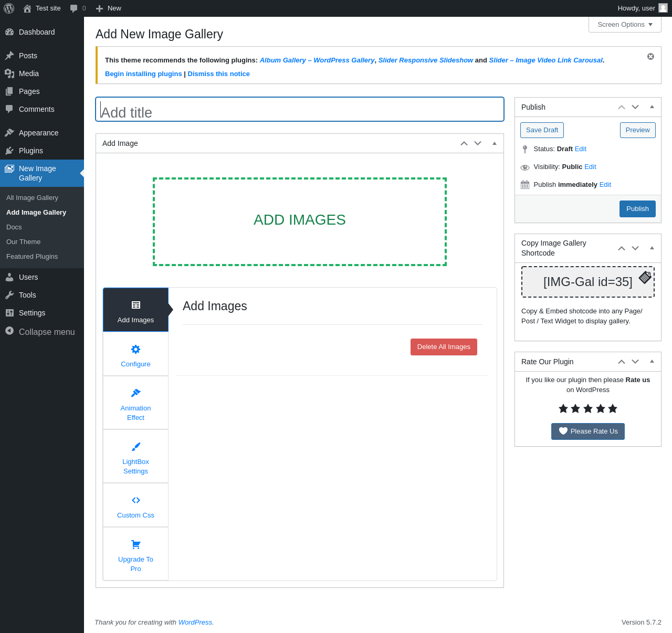Open the Test site home link

(x=42, y=8)
